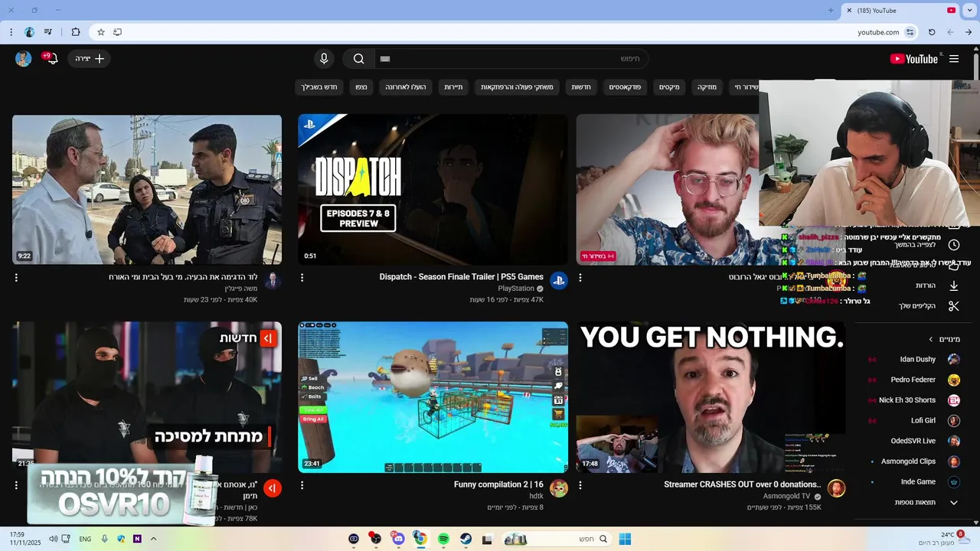
Task: Select Recently uploaded (הועלו לאחרונה) chip
Action: point(407,87)
